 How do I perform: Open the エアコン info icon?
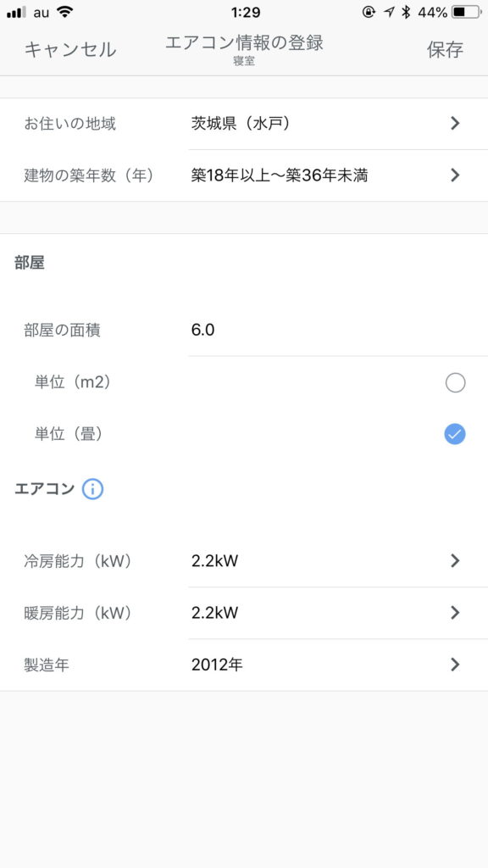[92, 489]
